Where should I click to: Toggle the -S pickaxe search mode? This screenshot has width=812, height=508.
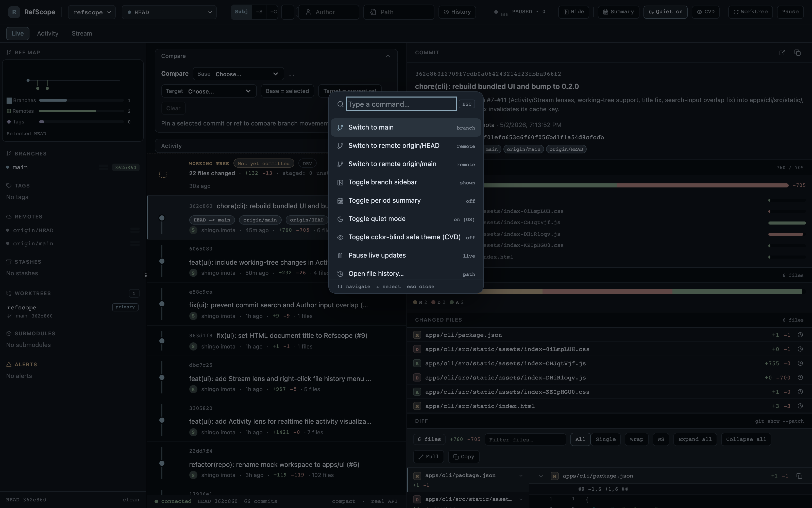click(259, 12)
